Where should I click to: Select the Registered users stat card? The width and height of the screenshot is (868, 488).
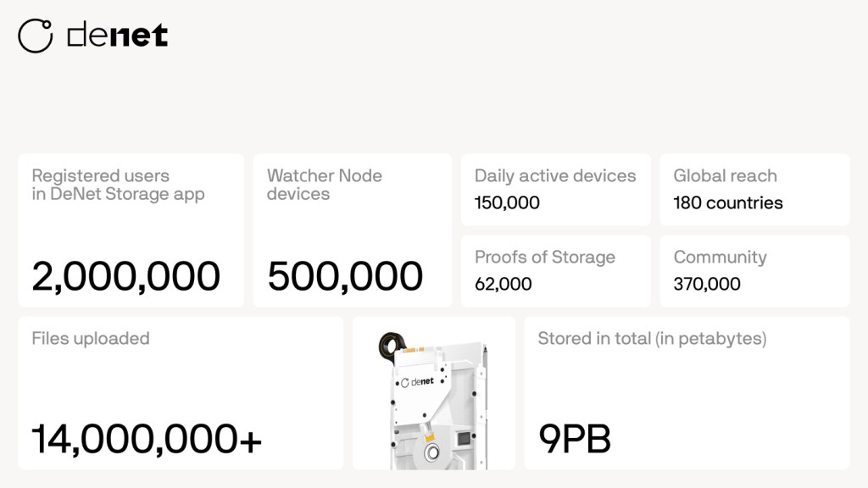pyautogui.click(x=131, y=230)
